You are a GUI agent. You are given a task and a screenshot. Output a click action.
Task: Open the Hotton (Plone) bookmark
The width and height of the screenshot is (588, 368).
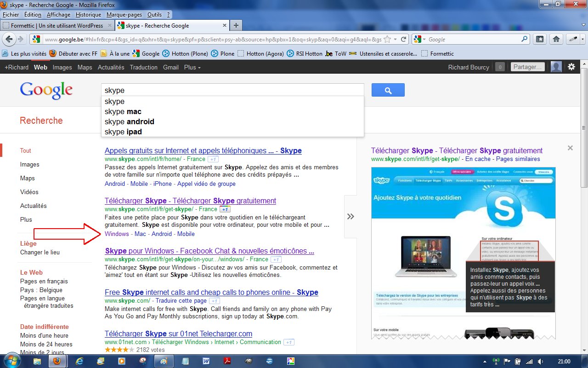tap(186, 53)
